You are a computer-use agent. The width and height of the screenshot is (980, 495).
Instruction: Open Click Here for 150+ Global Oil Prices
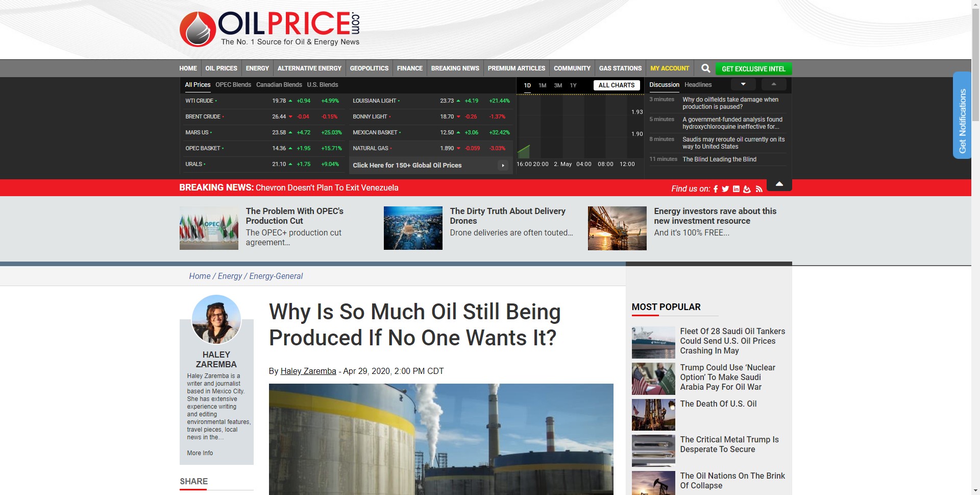coord(431,166)
